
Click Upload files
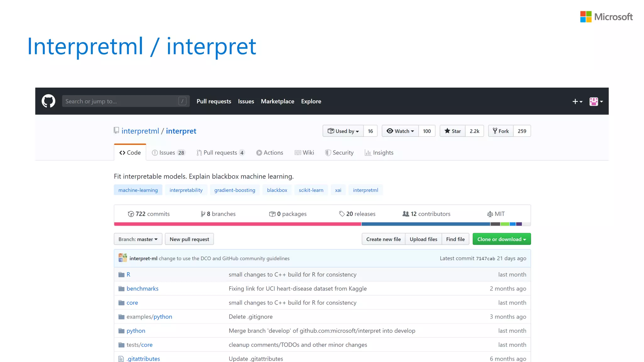[424, 239]
